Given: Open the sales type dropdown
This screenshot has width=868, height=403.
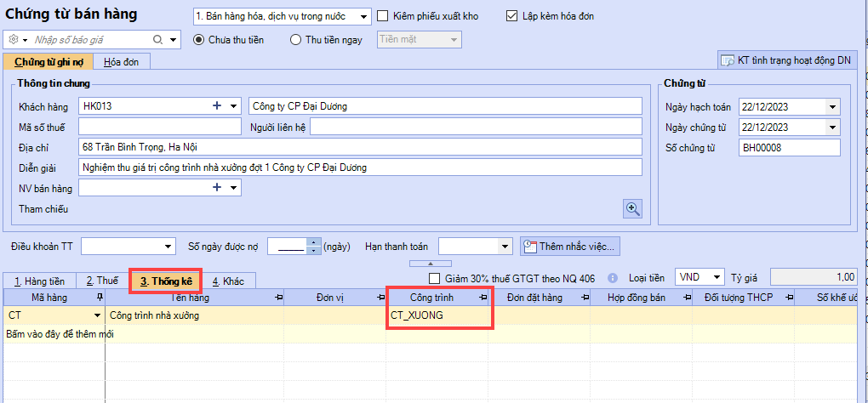Looking at the screenshot, I should point(364,16).
